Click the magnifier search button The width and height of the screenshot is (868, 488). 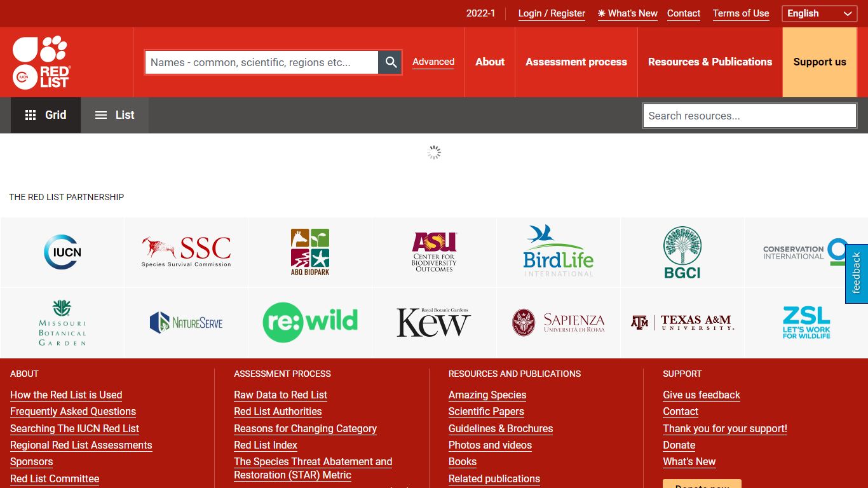click(391, 62)
